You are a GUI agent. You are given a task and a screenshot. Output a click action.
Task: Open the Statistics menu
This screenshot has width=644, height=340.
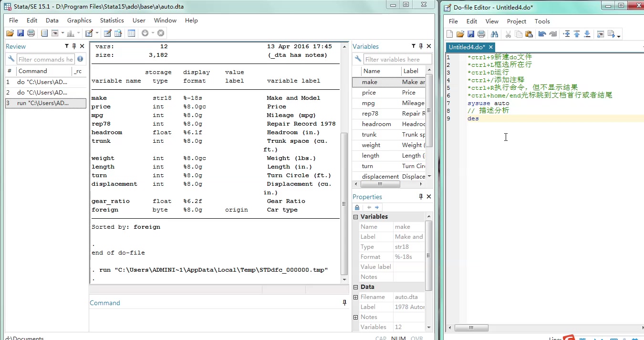click(x=112, y=21)
